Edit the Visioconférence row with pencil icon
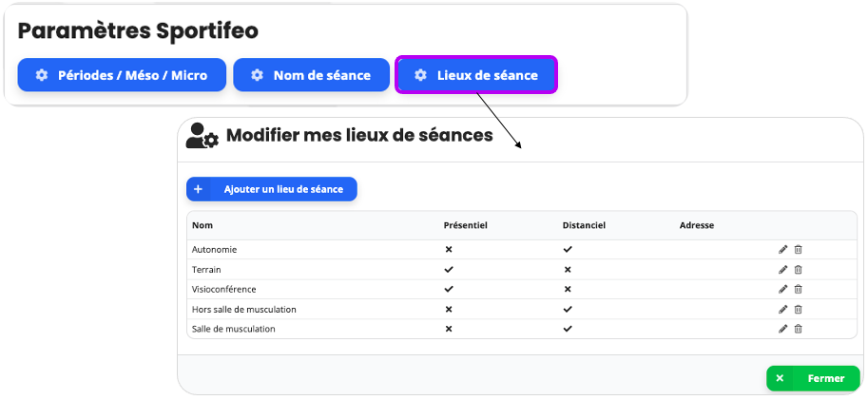The image size is (868, 400). 782,289
